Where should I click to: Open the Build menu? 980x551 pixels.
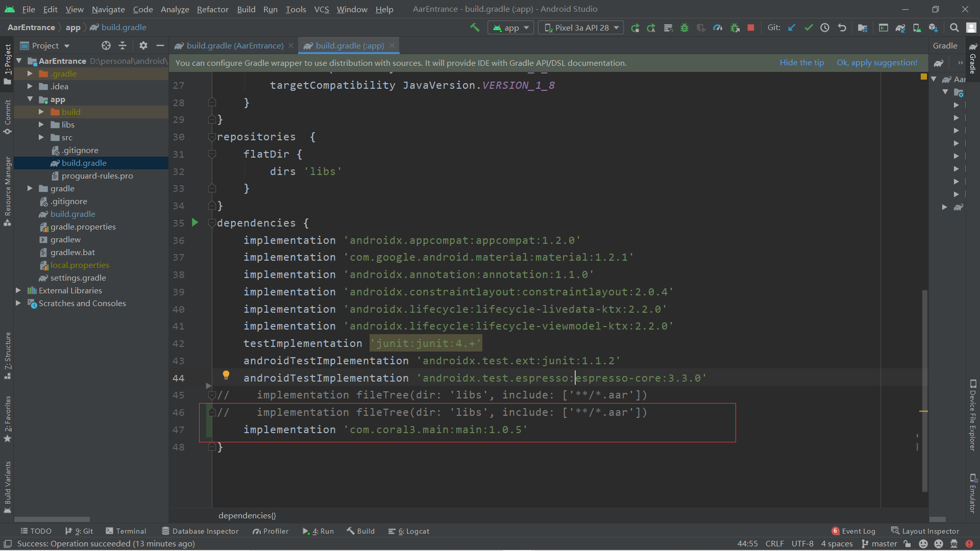coord(246,9)
